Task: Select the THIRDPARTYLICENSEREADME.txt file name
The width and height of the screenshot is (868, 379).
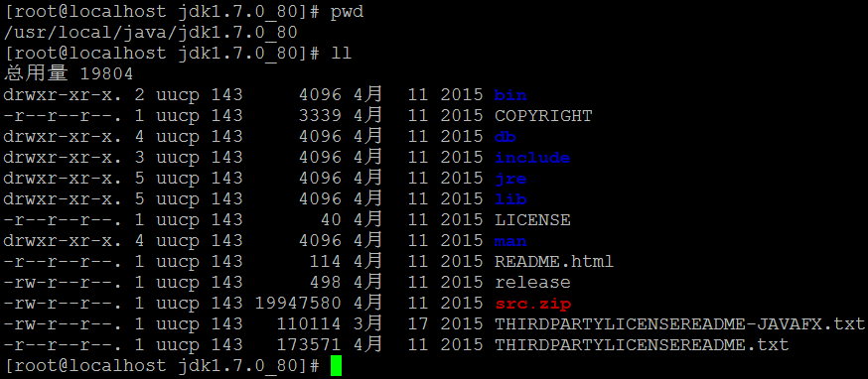Action: click(641, 345)
